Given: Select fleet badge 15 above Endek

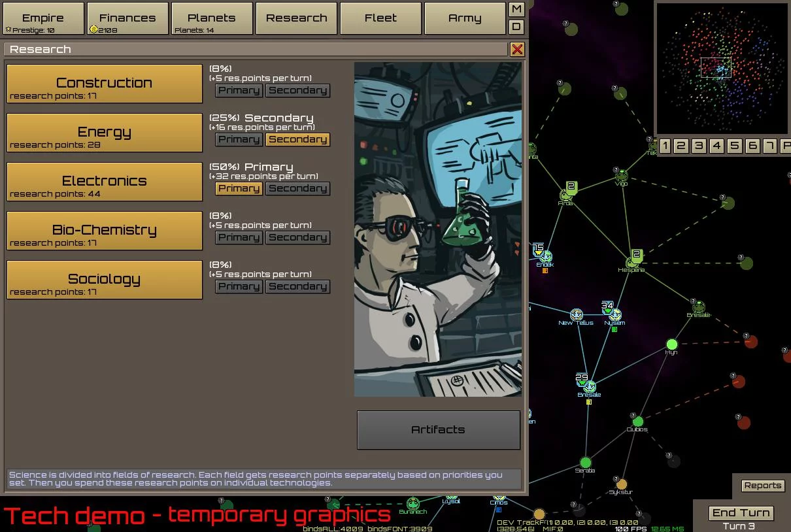Looking at the screenshot, I should (x=538, y=248).
